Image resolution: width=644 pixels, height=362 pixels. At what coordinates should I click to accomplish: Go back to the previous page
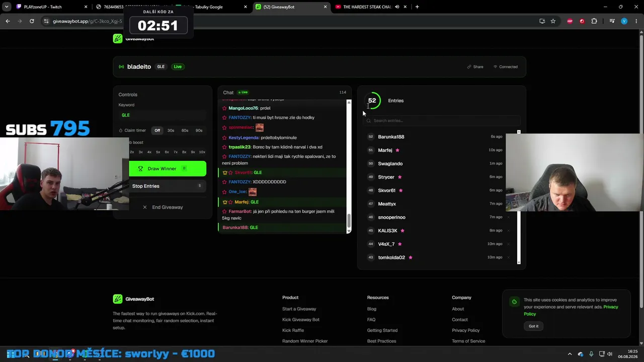point(8,21)
